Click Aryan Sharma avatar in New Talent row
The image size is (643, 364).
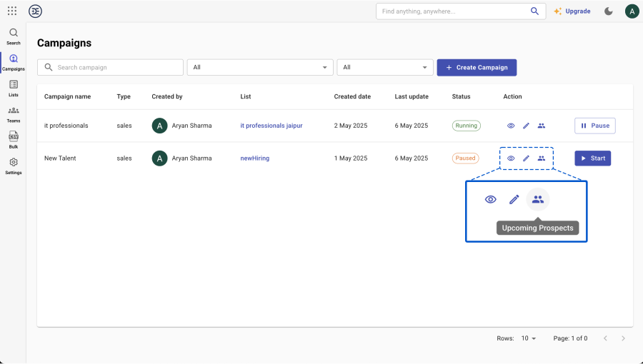click(159, 158)
